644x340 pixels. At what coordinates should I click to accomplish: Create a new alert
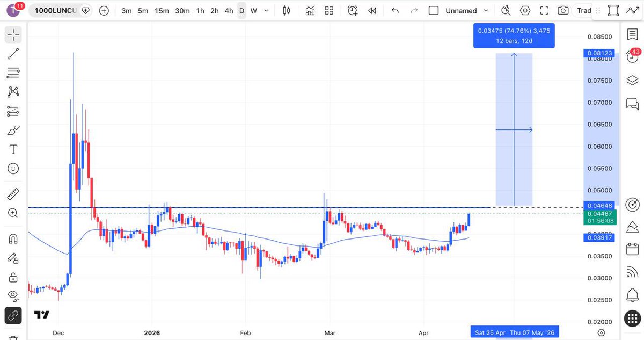pyautogui.click(x=353, y=10)
